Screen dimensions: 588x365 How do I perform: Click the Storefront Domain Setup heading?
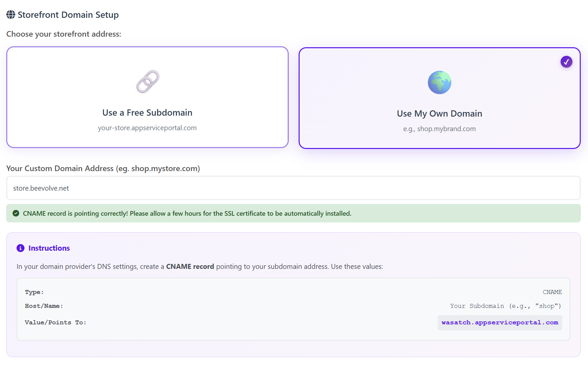[68, 15]
